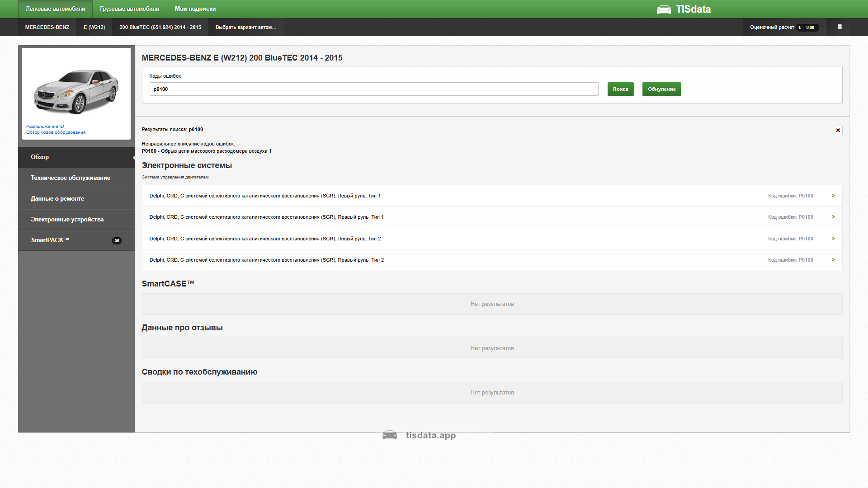Expand arrow for Левый руль, Тип 2 row
868x488 pixels.
(x=833, y=239)
